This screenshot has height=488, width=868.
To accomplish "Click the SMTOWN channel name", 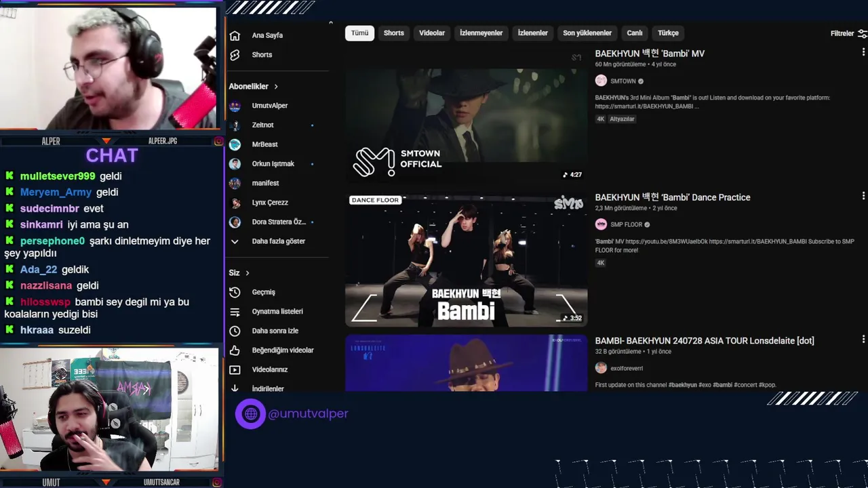I will (623, 81).
